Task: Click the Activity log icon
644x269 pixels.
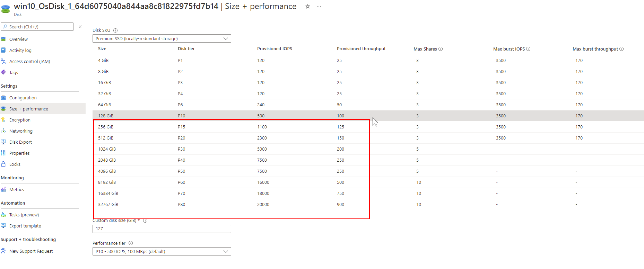Action: [x=3, y=50]
